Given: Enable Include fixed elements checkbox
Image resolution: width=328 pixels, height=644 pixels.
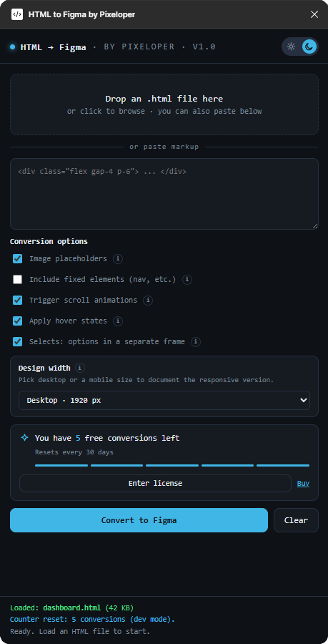Looking at the screenshot, I should coord(18,280).
